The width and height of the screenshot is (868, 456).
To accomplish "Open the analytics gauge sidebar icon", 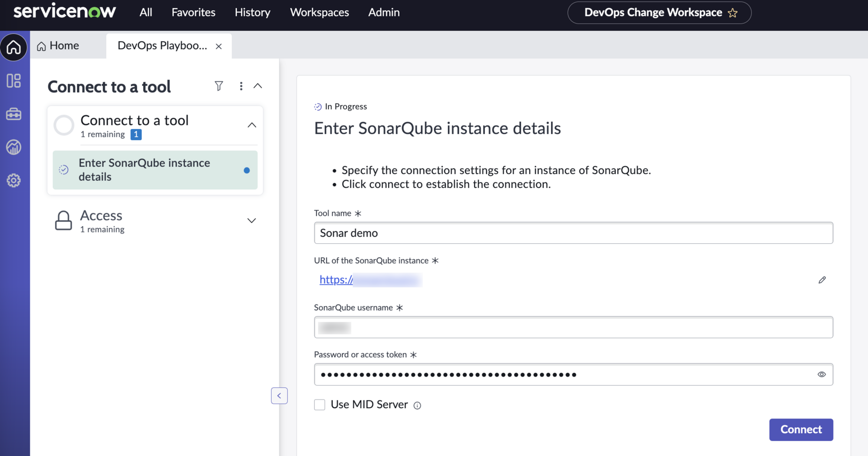I will [14, 147].
